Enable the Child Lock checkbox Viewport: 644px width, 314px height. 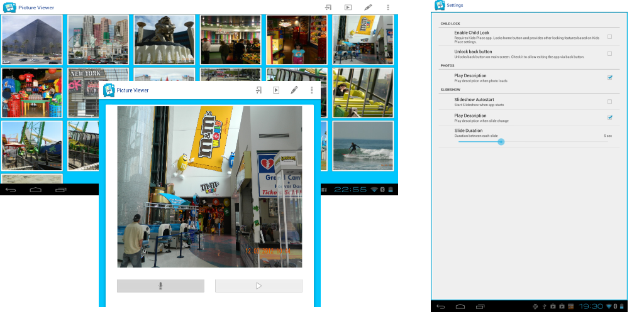pyautogui.click(x=609, y=37)
